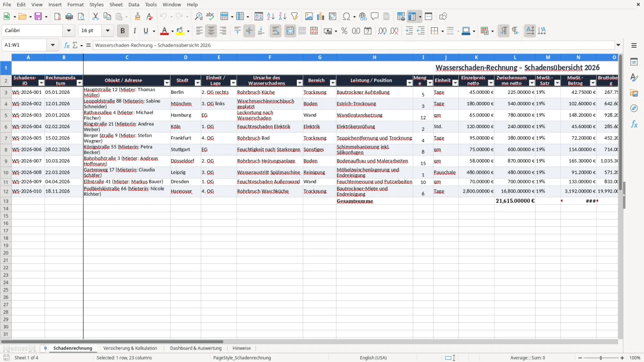Insert Image via toolbar icon
The height and width of the screenshot is (362, 644).
[x=309, y=17]
